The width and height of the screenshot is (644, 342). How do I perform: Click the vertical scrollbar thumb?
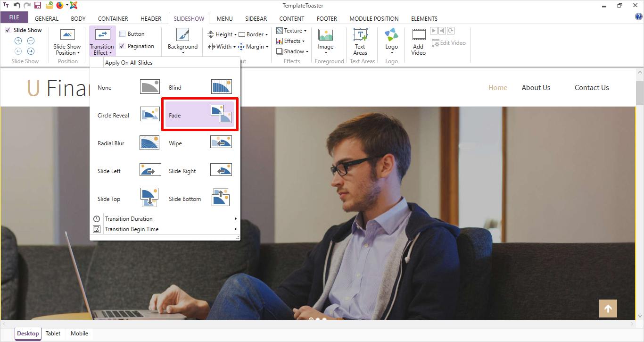tap(640, 92)
